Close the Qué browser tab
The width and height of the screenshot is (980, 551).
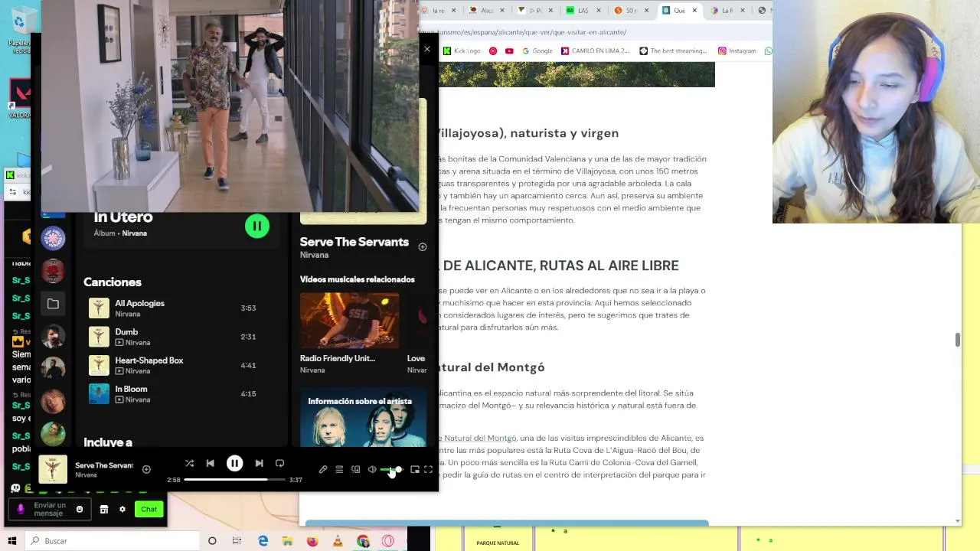pyautogui.click(x=694, y=11)
